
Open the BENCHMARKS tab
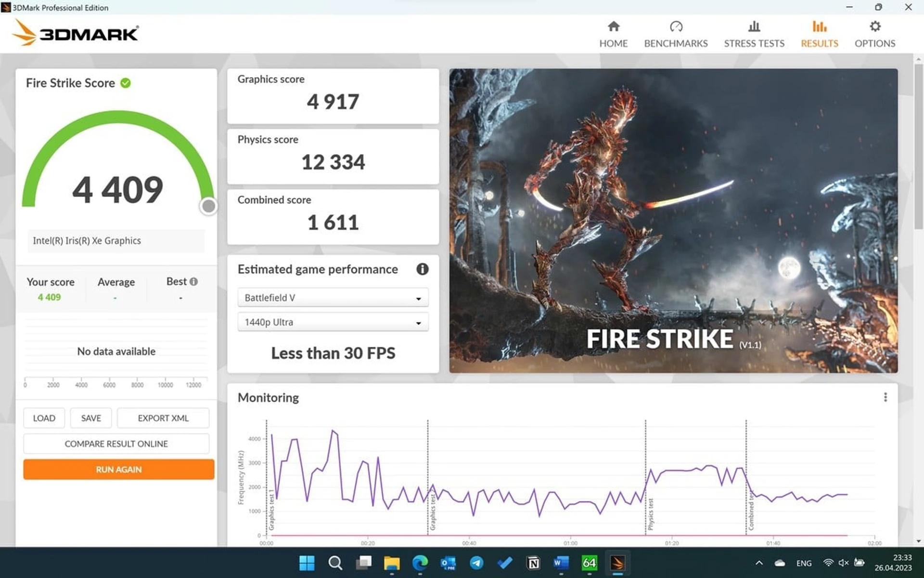pos(676,35)
